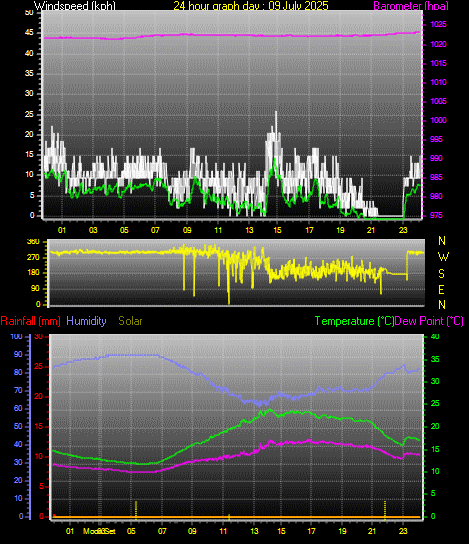Click humidity axis value 70
Screen dimensions: 469x544
pos(18,391)
